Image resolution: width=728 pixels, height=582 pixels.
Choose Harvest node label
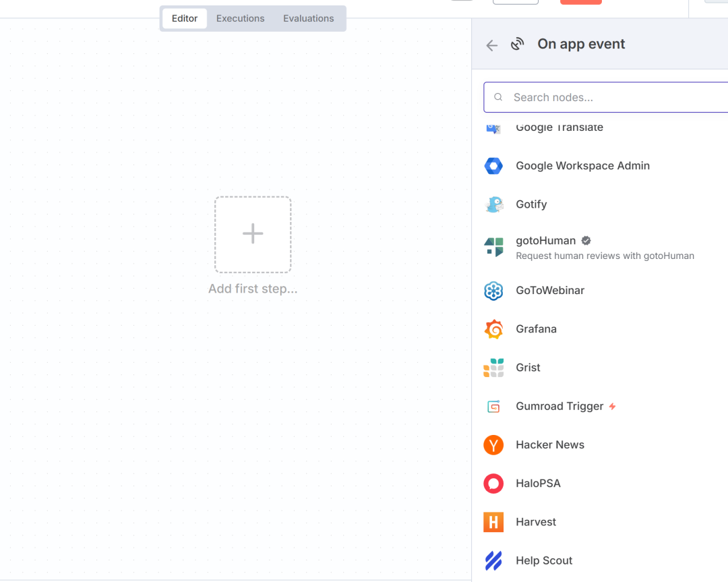536,521
